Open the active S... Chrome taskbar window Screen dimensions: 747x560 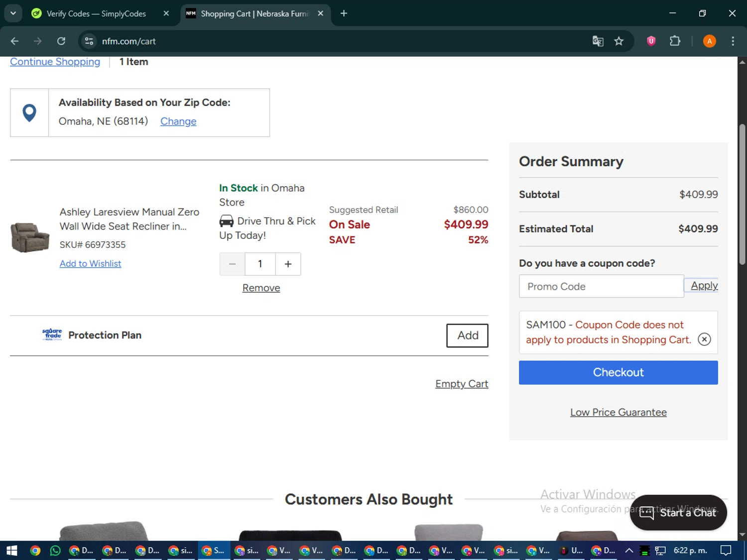pyautogui.click(x=213, y=551)
